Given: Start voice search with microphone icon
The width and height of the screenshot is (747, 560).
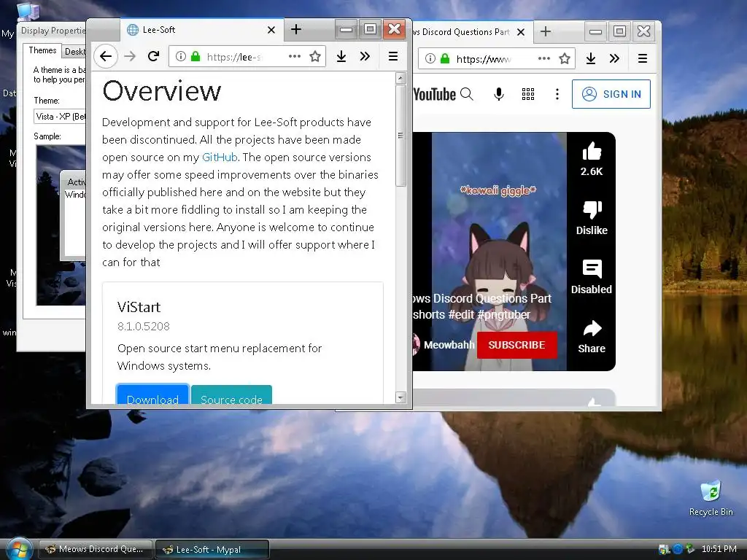Looking at the screenshot, I should click(x=499, y=94).
